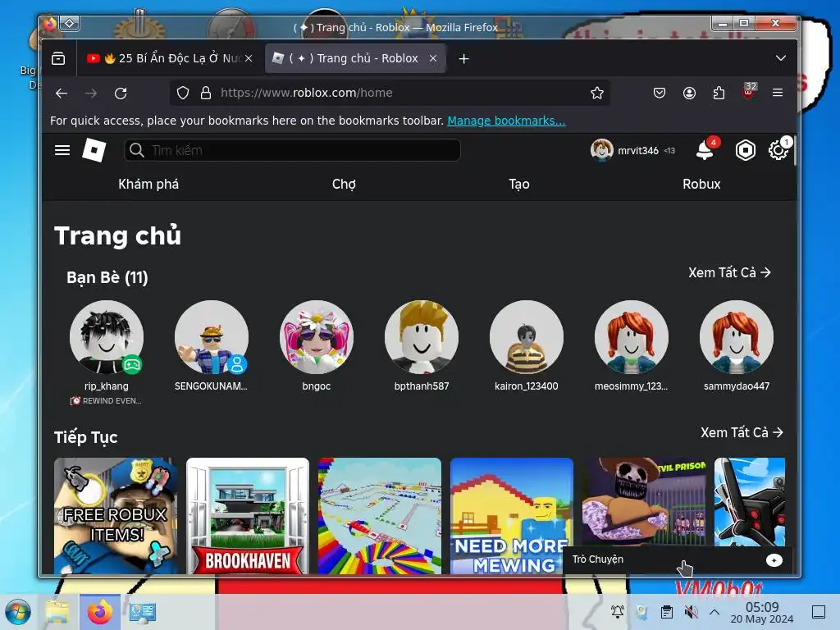Open the Firefox extensions puzzle icon
The height and width of the screenshot is (630, 840).
(719, 94)
